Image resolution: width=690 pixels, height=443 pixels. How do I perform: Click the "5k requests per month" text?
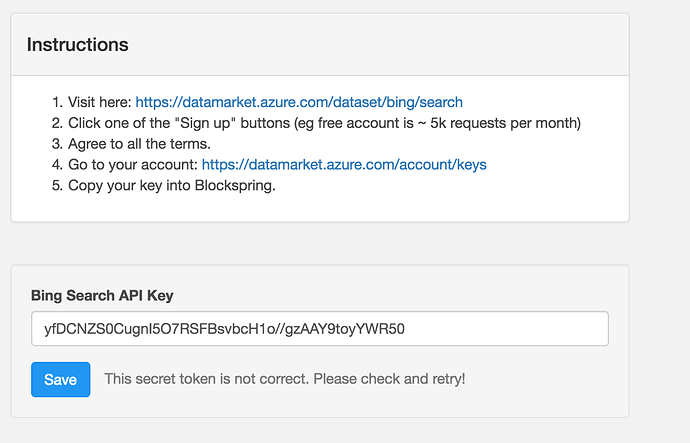(x=506, y=123)
